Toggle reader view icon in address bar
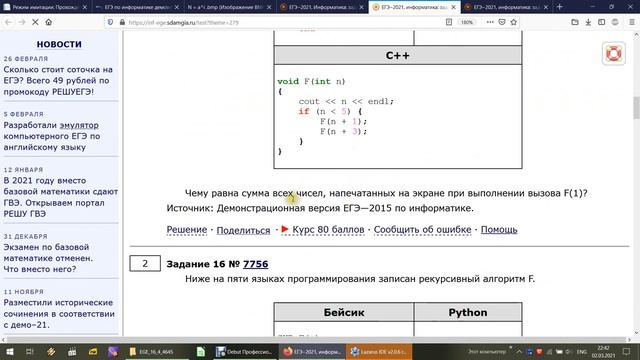The width and height of the screenshot is (640, 360). [449, 22]
